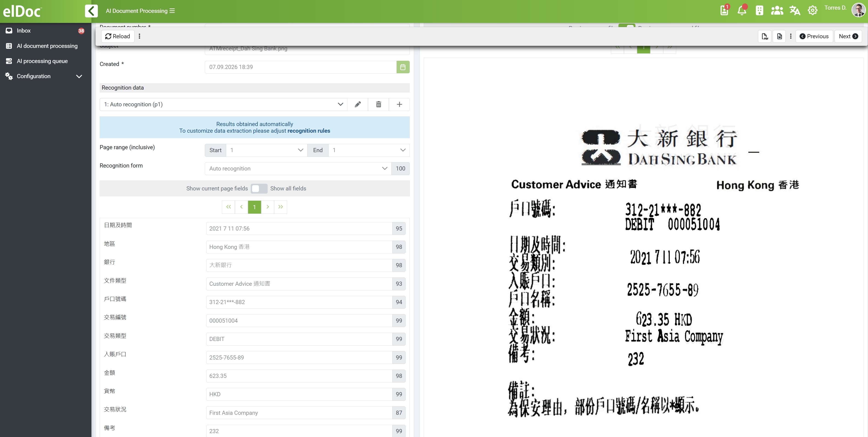Viewport: 868px width, 437px height.
Task: Edit recognition with pencil icon
Action: (x=358, y=104)
